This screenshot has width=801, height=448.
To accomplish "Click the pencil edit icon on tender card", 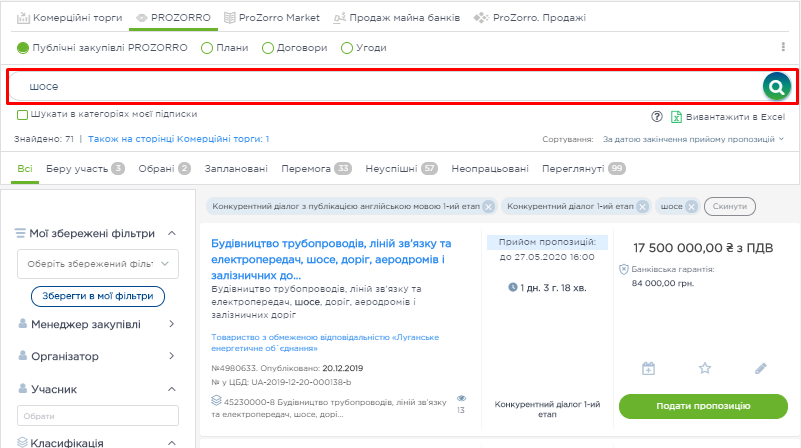I will coord(760,368).
